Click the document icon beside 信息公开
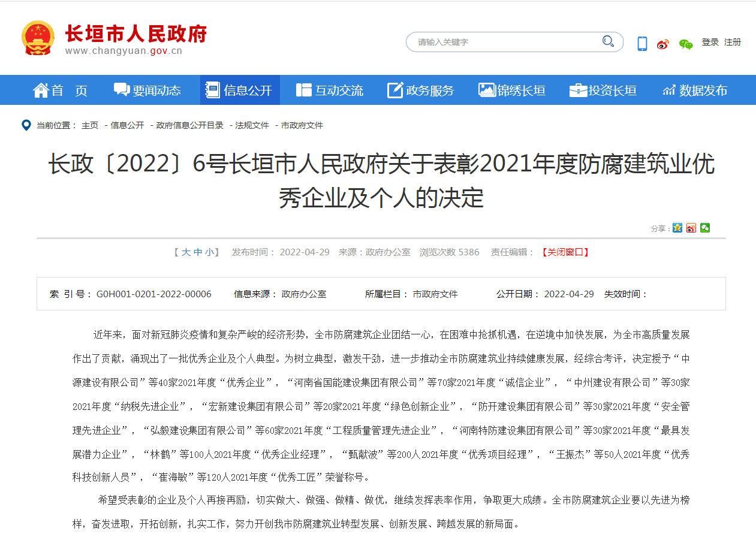756x534 pixels. (x=212, y=90)
